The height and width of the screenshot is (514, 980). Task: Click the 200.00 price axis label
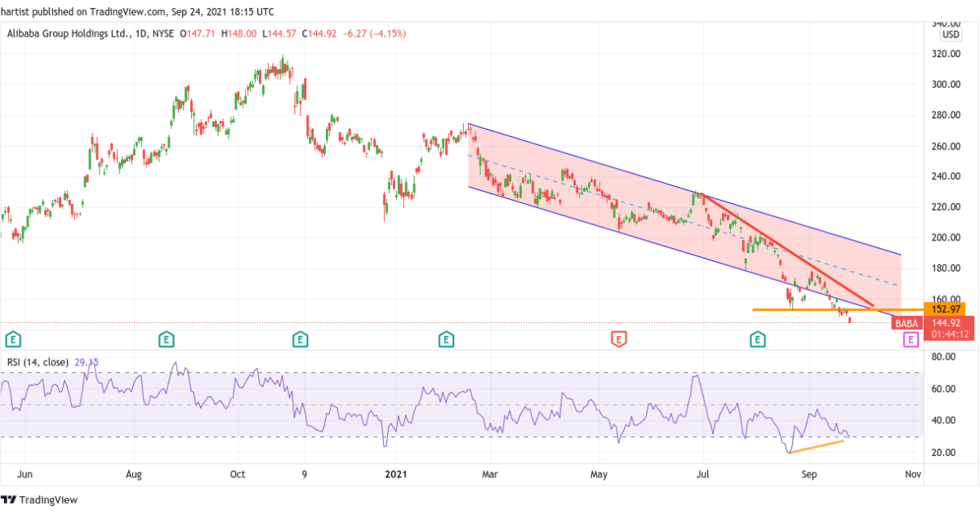tap(945, 238)
